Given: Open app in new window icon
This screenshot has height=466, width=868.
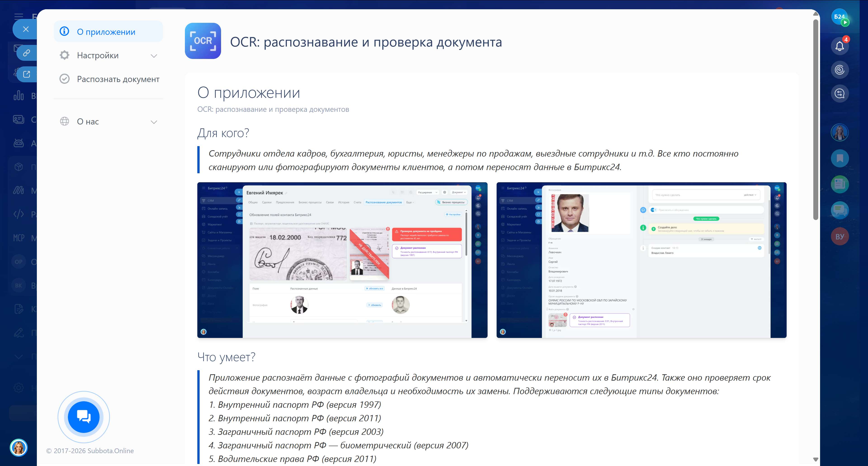Looking at the screenshot, I should pos(26,74).
